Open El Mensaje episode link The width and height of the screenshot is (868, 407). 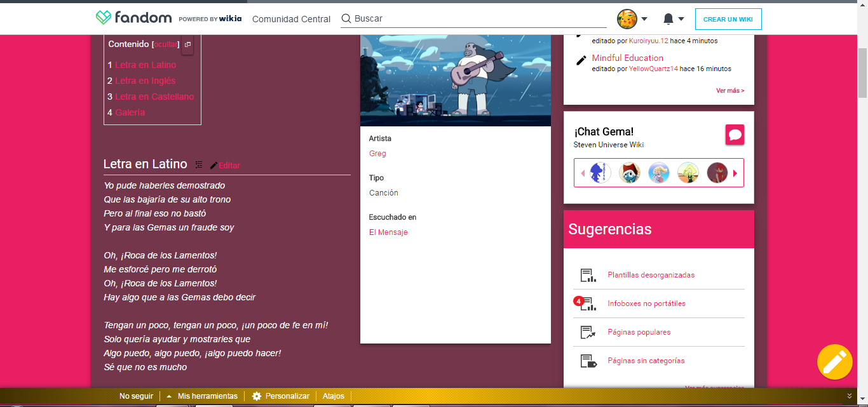[x=388, y=232]
